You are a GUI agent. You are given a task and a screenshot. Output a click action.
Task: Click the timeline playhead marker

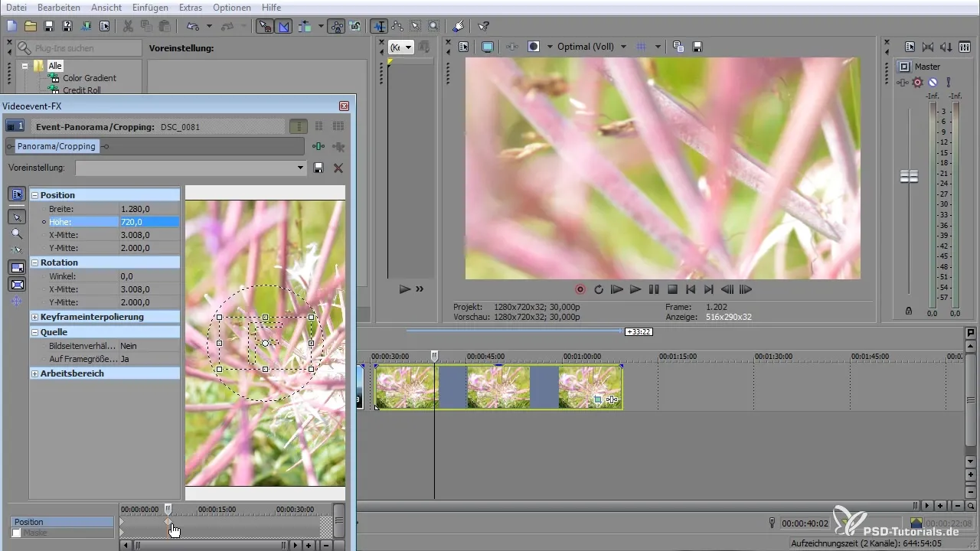click(434, 356)
